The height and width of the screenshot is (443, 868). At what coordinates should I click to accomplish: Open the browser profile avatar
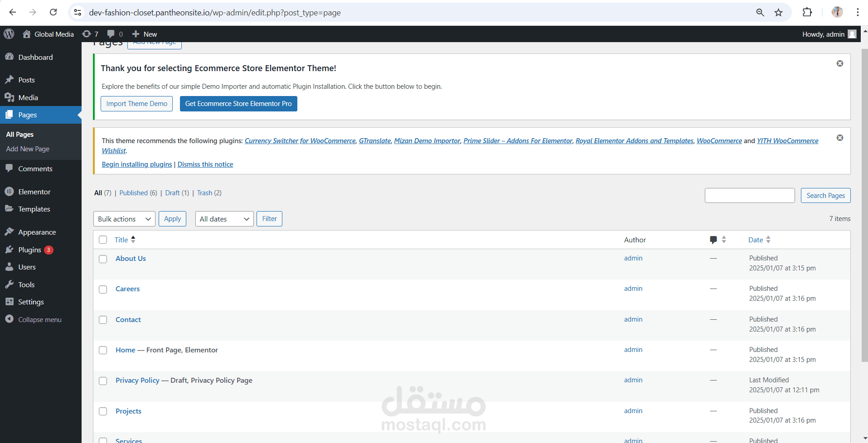(837, 12)
